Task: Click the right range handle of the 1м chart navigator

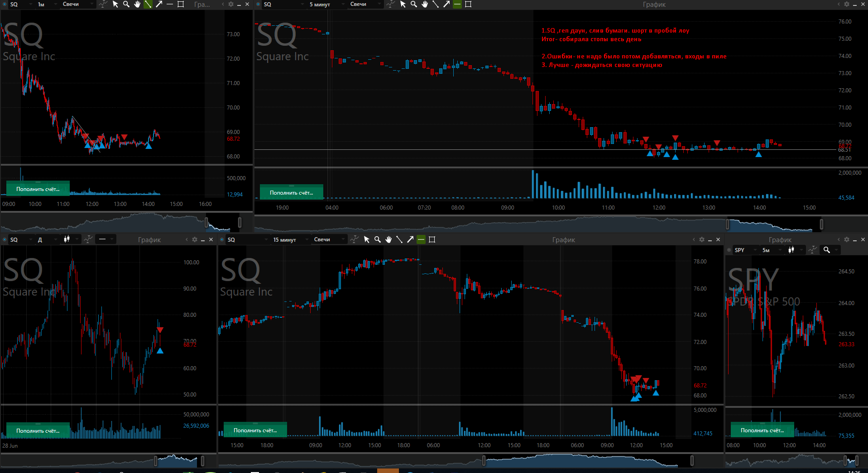Action: tap(240, 222)
